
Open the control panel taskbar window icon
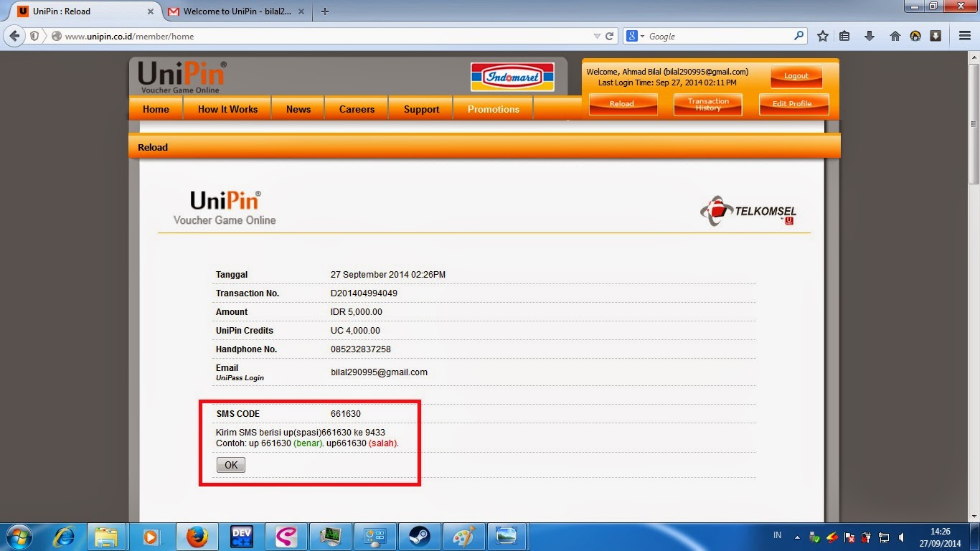pos(374,537)
